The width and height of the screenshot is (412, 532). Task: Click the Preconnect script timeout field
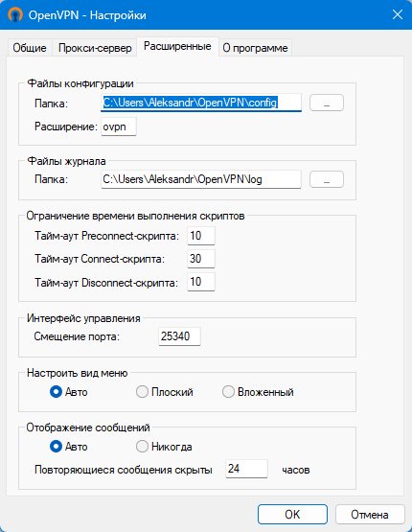[201, 236]
